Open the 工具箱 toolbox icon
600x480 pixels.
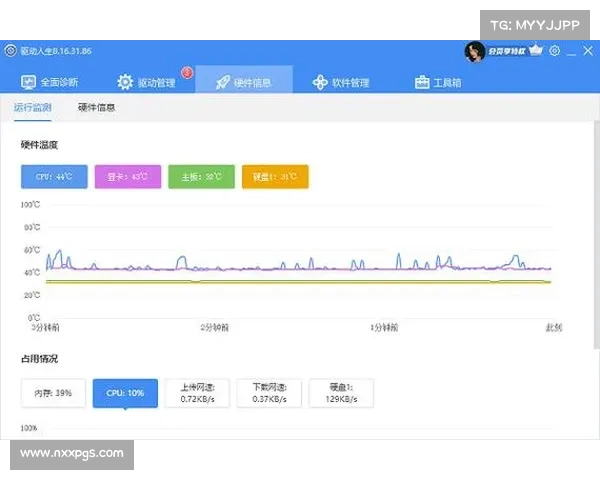click(x=423, y=82)
